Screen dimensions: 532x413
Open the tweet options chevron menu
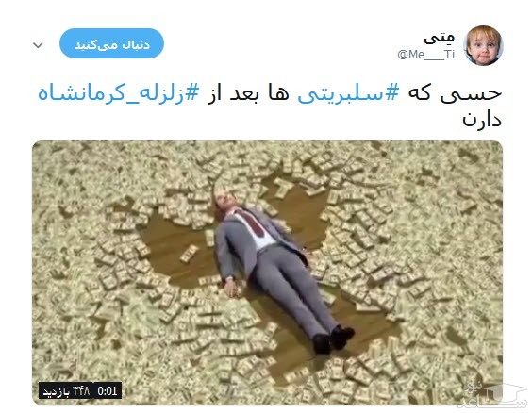(x=38, y=44)
